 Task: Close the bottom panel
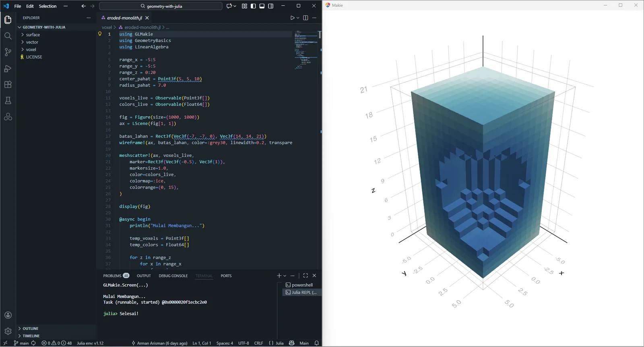point(314,276)
